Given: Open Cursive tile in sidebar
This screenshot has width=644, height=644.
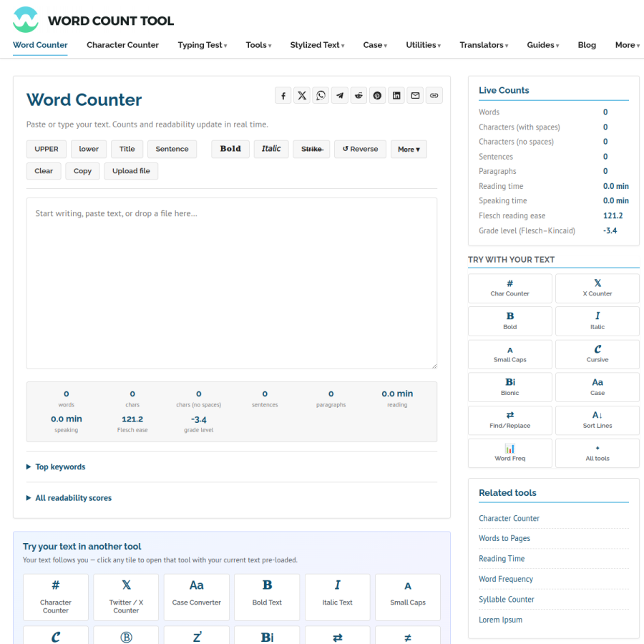Looking at the screenshot, I should pyautogui.click(x=597, y=354).
